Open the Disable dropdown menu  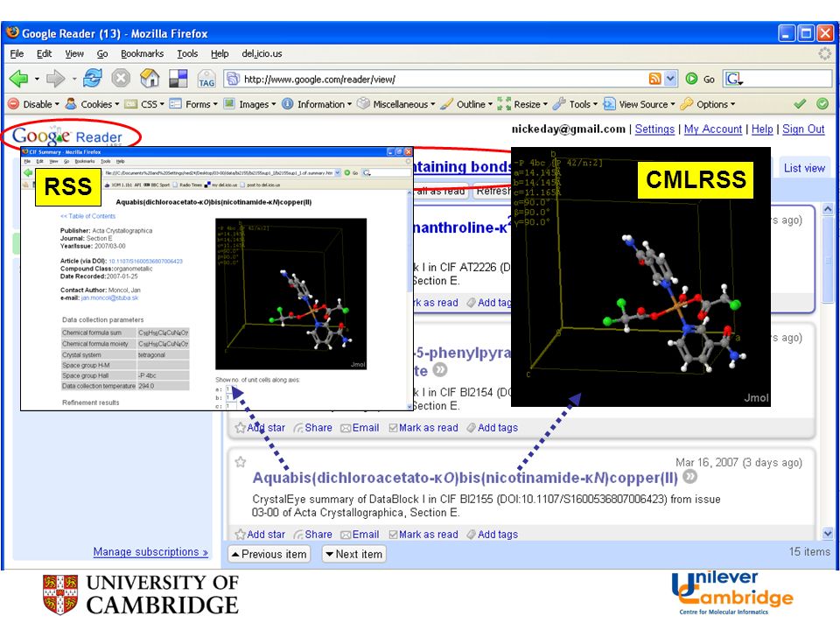pos(33,104)
